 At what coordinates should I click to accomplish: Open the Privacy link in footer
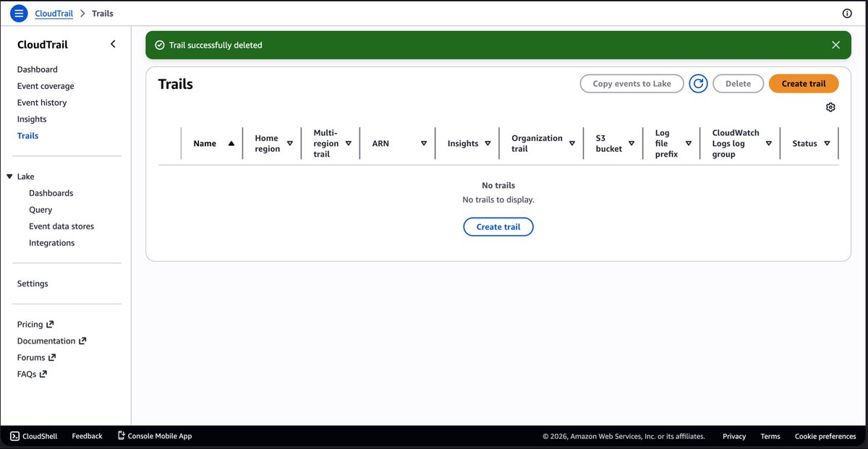[x=734, y=436]
